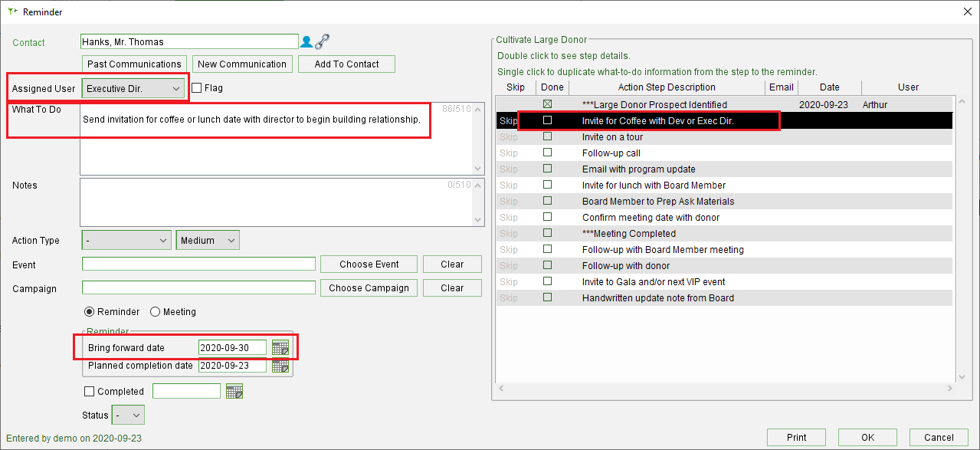Tick Done for Invite on a tour
980x450 pixels.
(547, 136)
